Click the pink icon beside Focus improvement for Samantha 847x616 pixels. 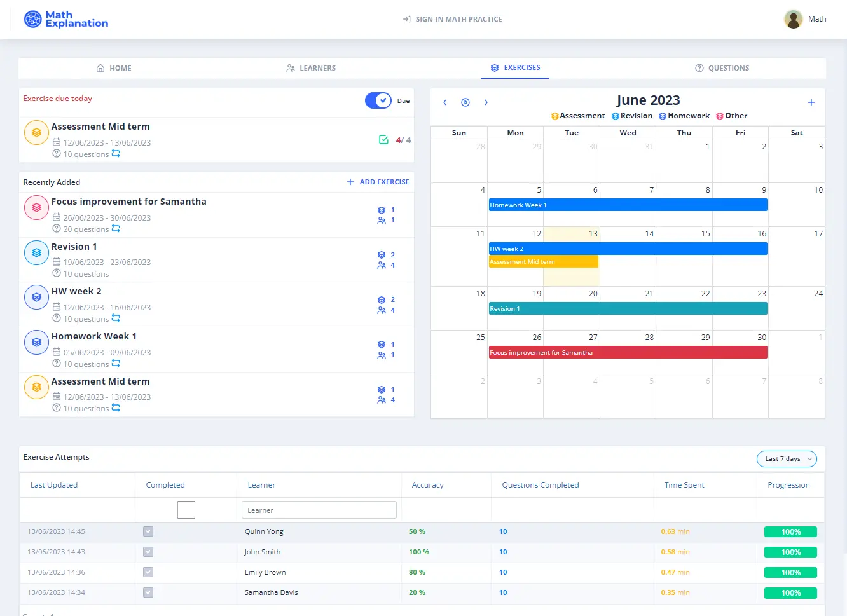pos(36,207)
